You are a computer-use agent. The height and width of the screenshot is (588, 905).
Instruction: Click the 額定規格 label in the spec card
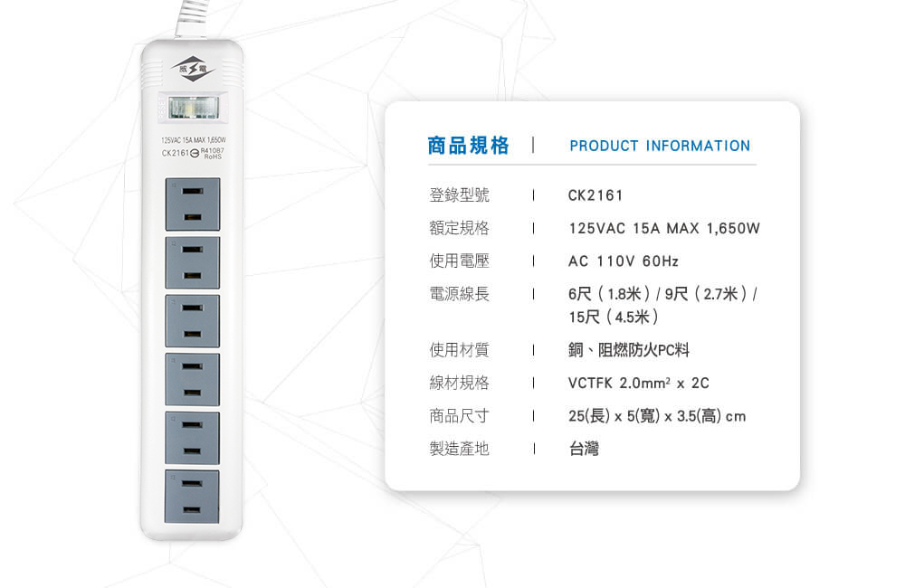pyautogui.click(x=459, y=228)
